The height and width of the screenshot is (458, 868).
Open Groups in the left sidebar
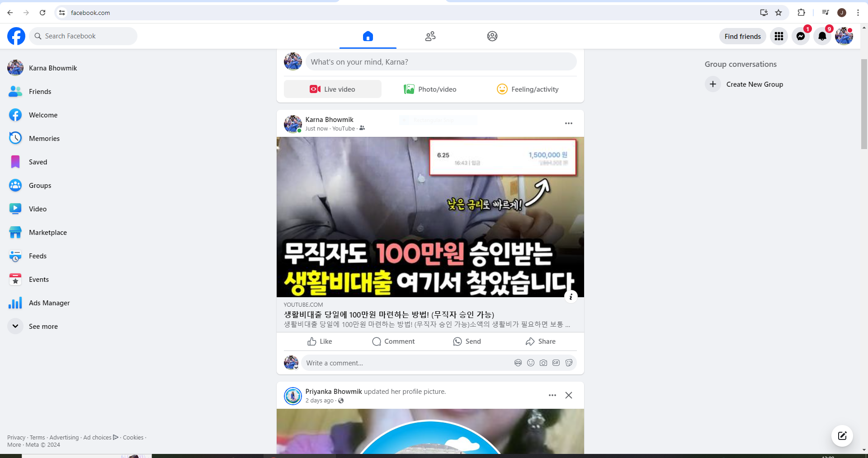[40, 185]
